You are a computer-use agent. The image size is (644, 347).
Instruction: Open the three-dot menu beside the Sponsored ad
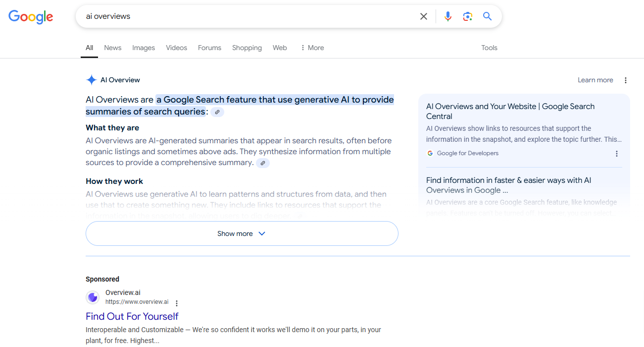pyautogui.click(x=177, y=302)
